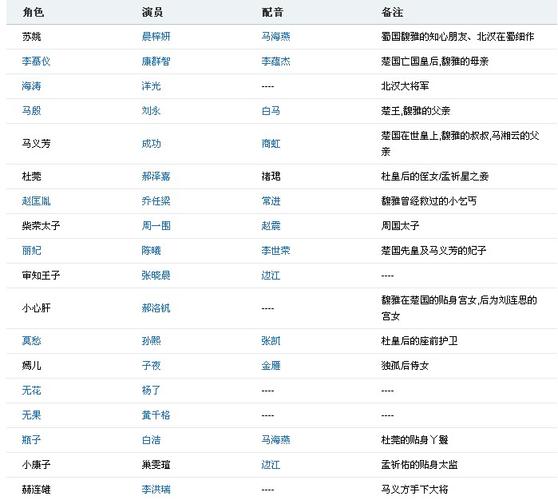Open voice actor link 商虹
Viewport: 558px width, 500px height.
271,144
